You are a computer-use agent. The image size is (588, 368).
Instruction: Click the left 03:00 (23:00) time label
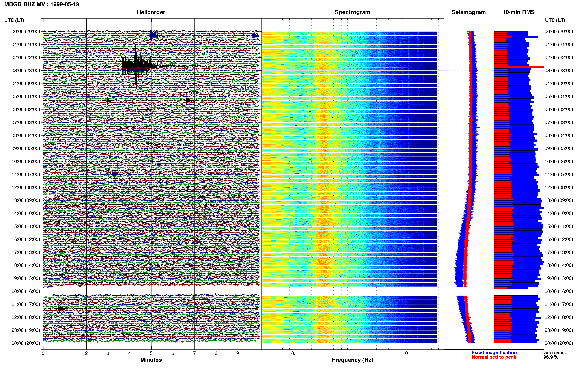click(26, 70)
